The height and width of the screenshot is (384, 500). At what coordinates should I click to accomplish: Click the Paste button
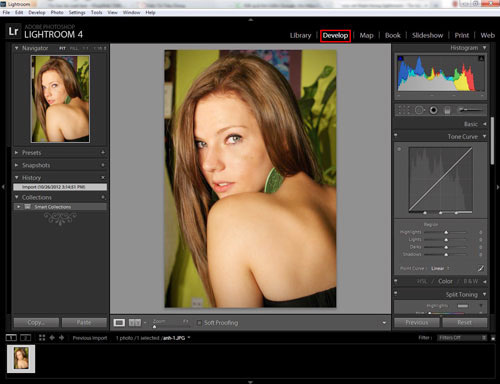84,322
